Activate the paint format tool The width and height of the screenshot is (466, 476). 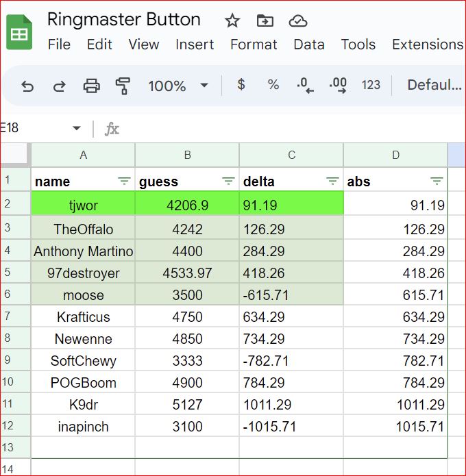[x=123, y=86]
